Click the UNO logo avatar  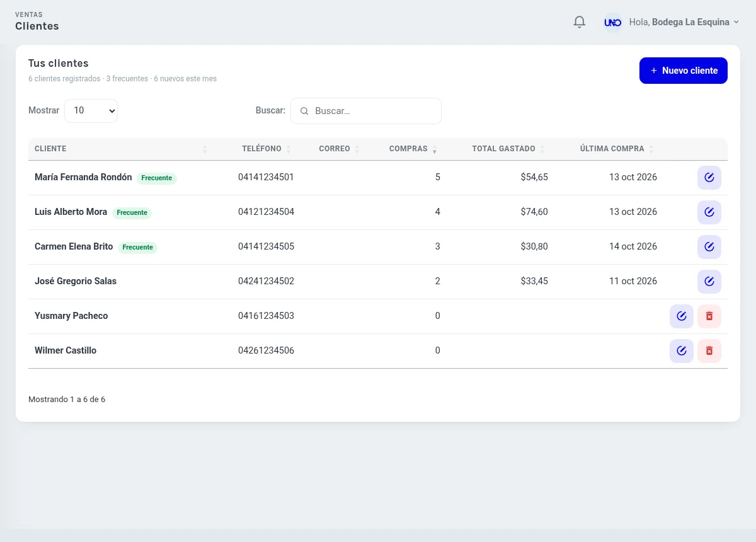coord(612,22)
